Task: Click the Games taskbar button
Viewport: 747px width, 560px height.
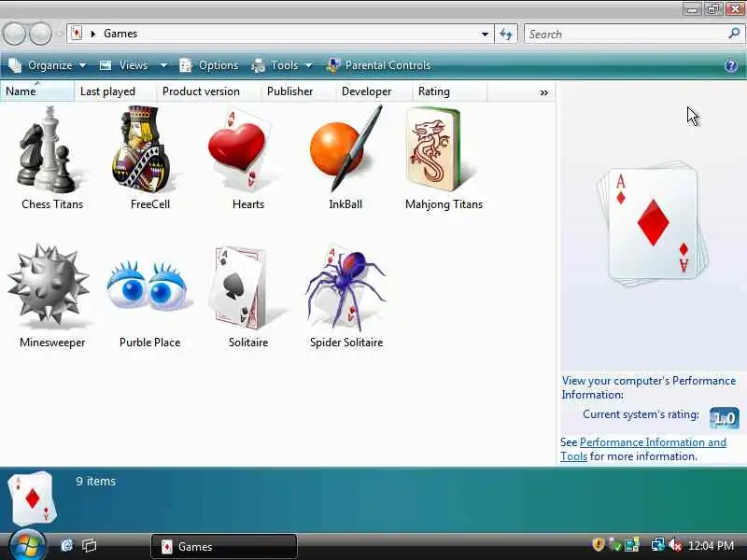Action: pos(224,546)
